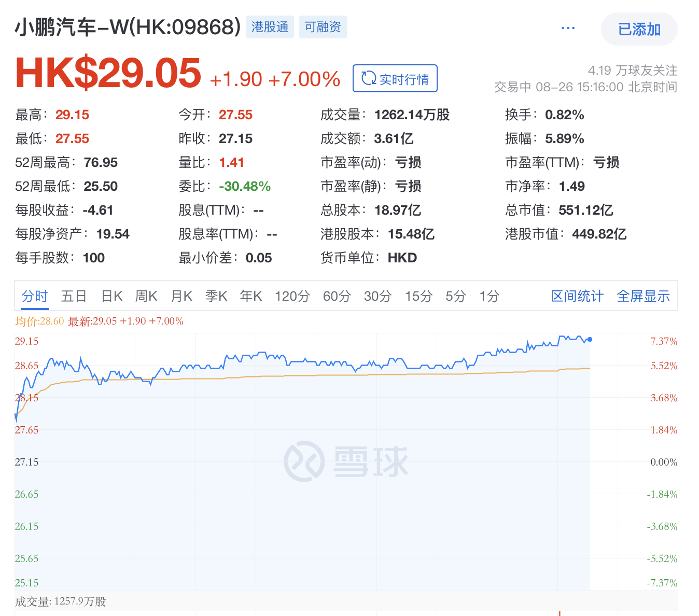Click the 每股净资产 value 19.54

coord(113,234)
